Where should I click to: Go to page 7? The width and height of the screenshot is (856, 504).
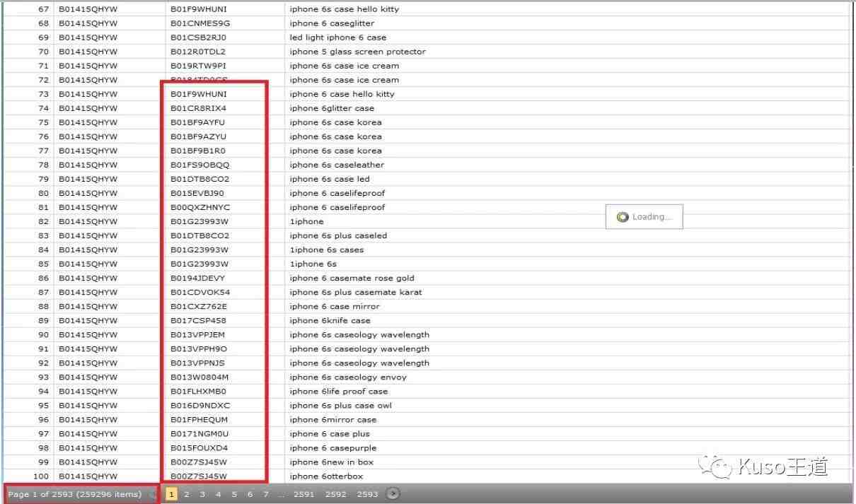tap(266, 494)
